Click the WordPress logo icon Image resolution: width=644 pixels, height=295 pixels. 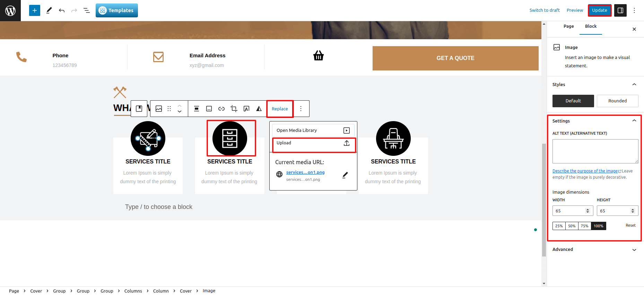pos(10,10)
